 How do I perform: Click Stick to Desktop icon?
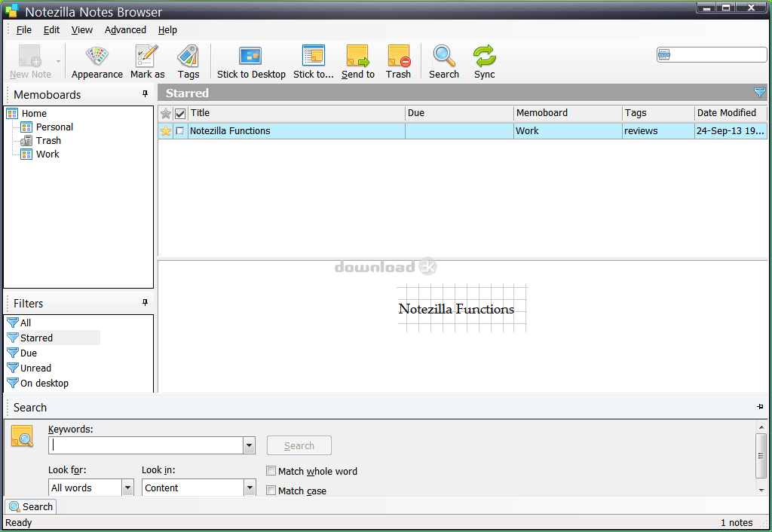click(x=251, y=62)
